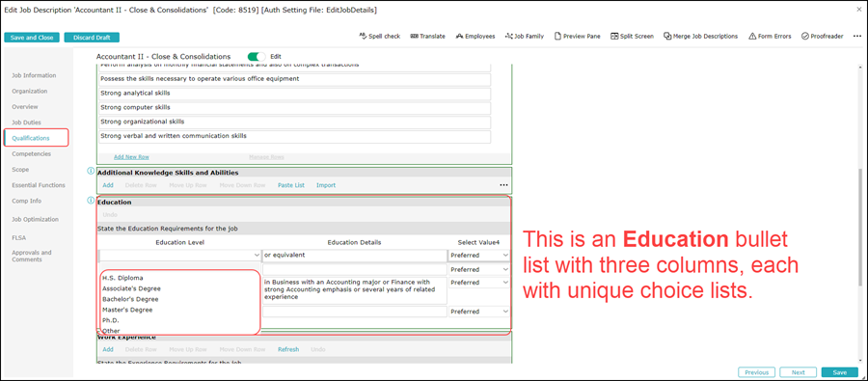
Task: Click 'Strong computer skills' row
Action: click(x=295, y=107)
